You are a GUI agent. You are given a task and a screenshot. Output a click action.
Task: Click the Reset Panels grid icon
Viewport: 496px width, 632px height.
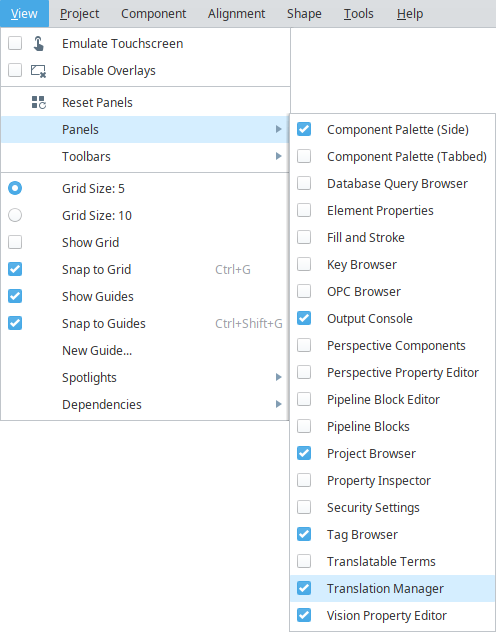39,102
